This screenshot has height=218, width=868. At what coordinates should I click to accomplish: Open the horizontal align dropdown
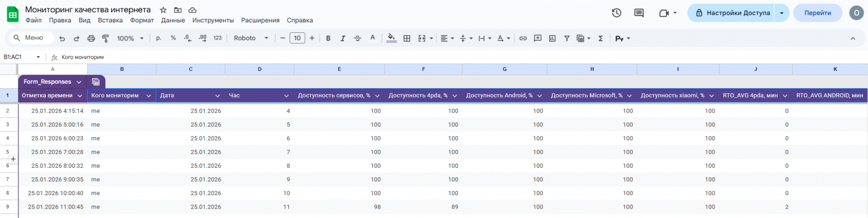point(448,38)
